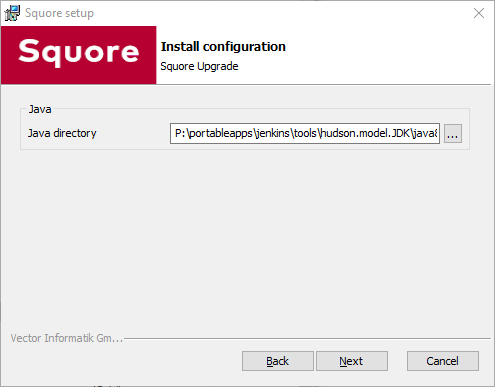Select the 'Java directory' label text
Screen dimensions: 495x387
[x=62, y=133]
